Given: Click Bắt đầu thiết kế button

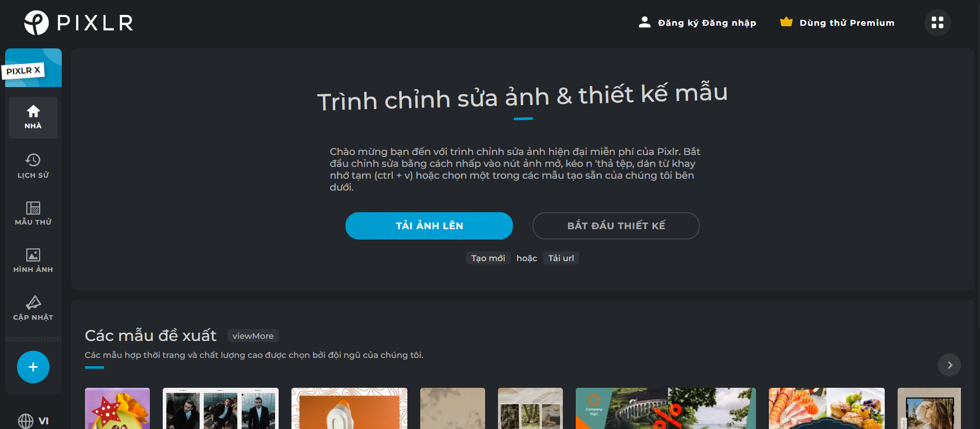Looking at the screenshot, I should click(616, 226).
